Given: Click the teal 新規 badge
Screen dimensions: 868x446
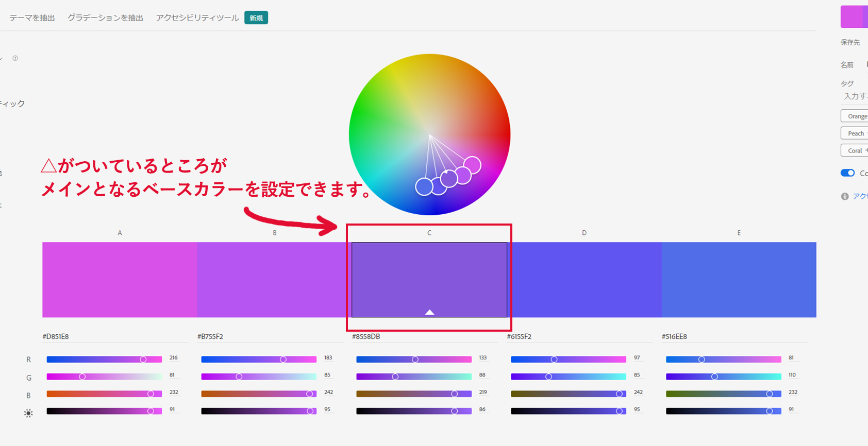Looking at the screenshot, I should 256,18.
